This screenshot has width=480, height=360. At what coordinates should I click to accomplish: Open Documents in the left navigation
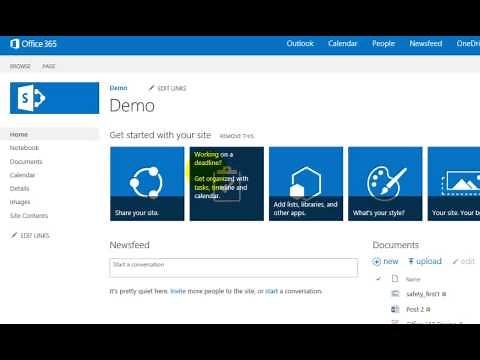tap(26, 162)
